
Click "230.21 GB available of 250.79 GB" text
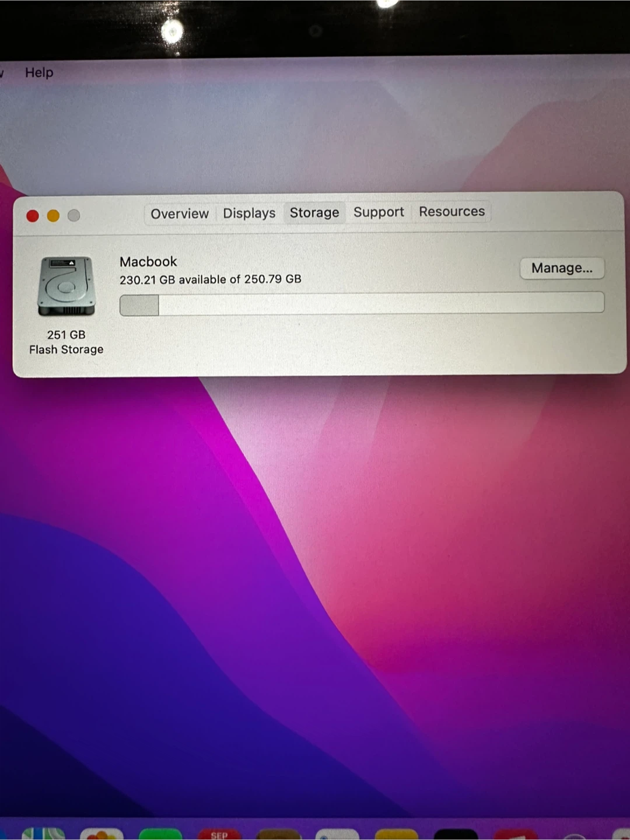[211, 279]
